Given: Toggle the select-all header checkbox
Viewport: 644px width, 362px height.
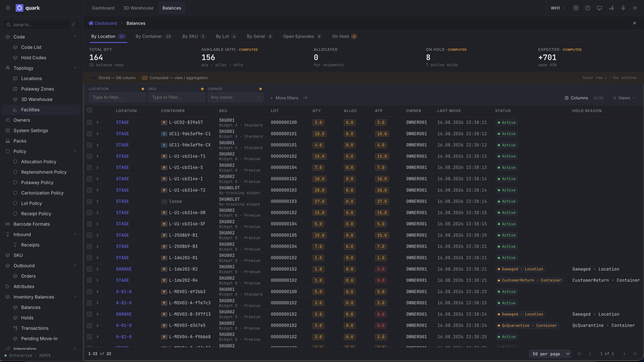Looking at the screenshot, I should 89,110.
